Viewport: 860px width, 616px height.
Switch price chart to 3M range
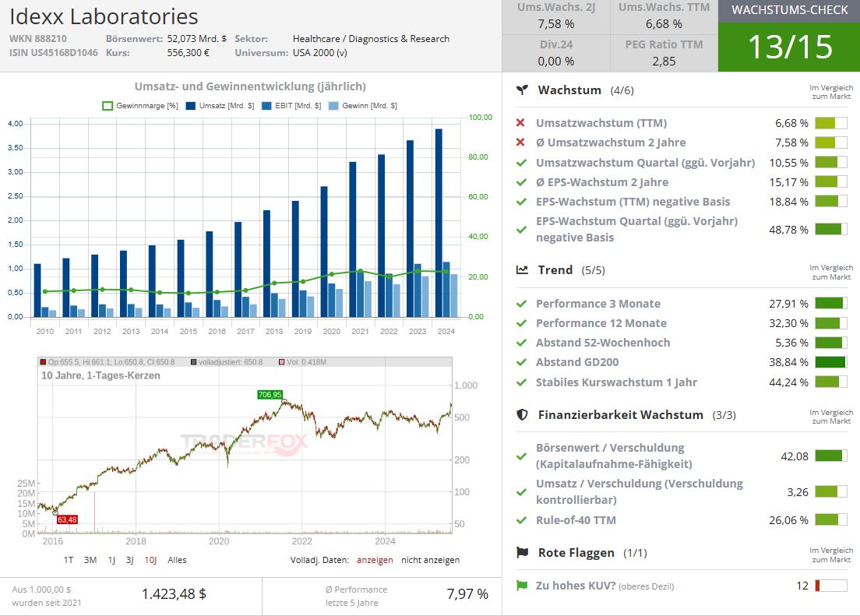(90, 560)
